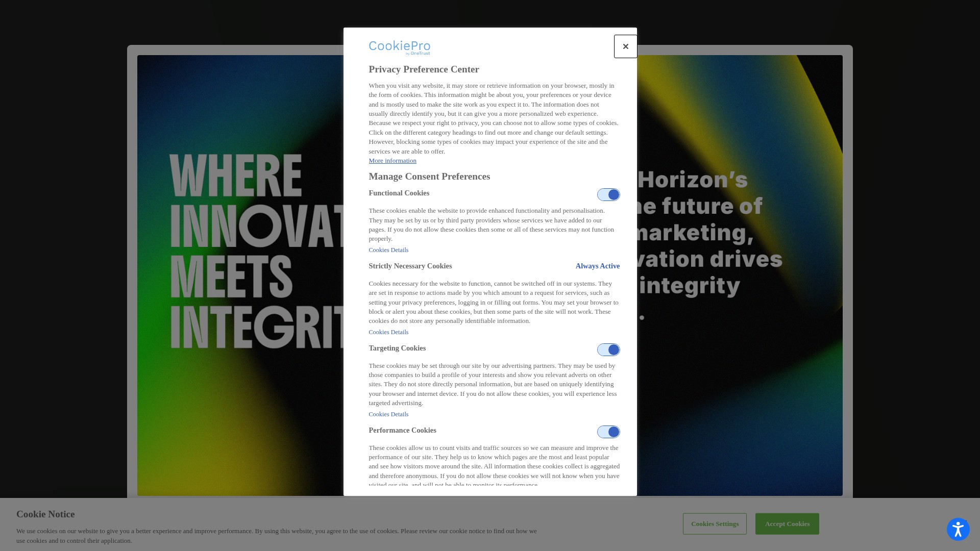Click the Performance Cookies heading
This screenshot has width=980, height=551.
pyautogui.click(x=402, y=431)
